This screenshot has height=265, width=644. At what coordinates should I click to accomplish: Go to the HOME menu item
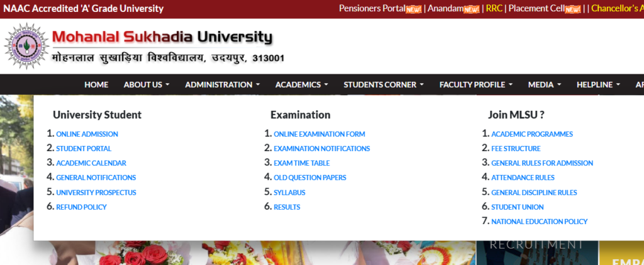point(96,84)
